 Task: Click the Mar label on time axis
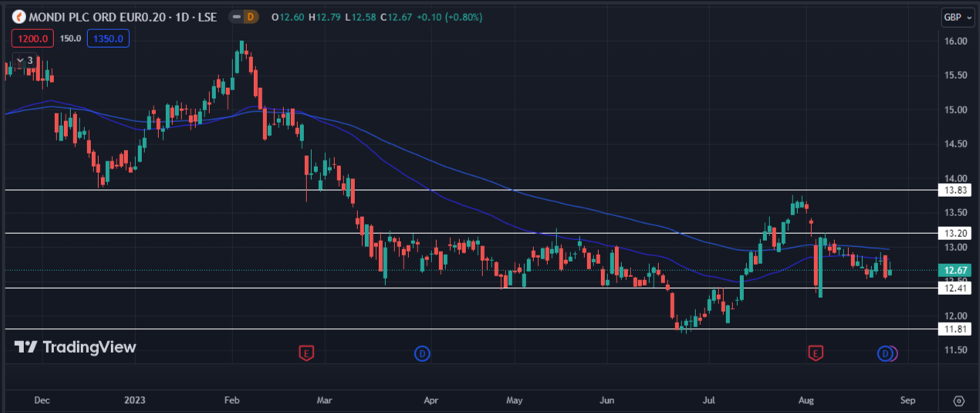tap(324, 401)
